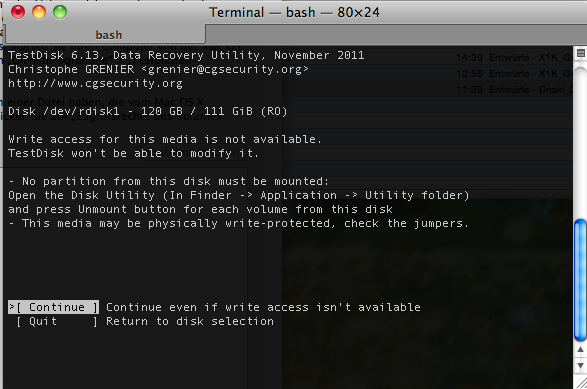Click the 'Continue even if write access' description
The width and height of the screenshot is (587, 389).
[x=263, y=307]
